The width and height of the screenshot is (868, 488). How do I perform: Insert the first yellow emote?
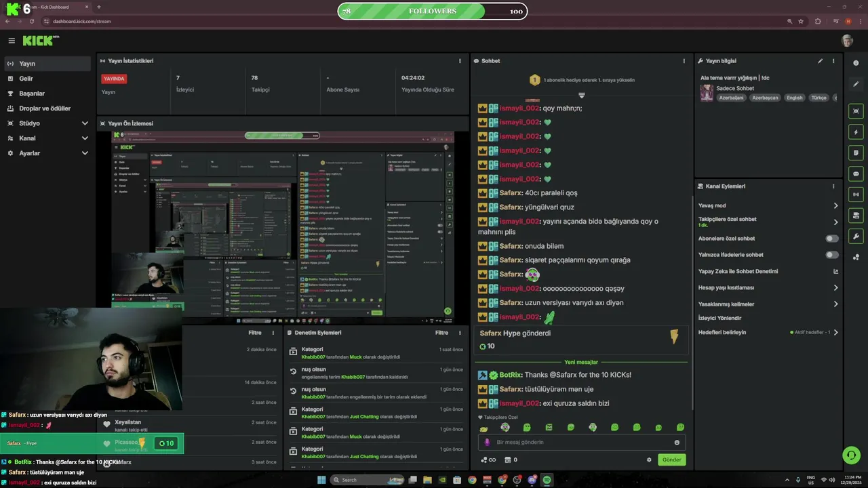483,428
